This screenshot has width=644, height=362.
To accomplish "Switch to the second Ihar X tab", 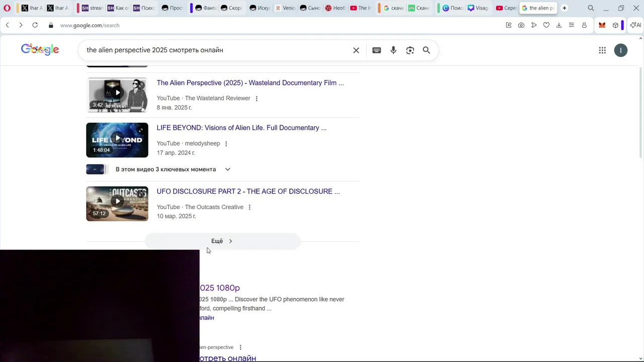I will (x=57, y=8).
